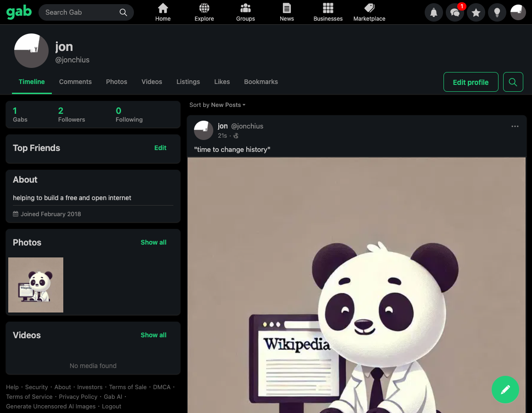The image size is (532, 413).
Task: Click the post author name jon
Action: (x=222, y=126)
